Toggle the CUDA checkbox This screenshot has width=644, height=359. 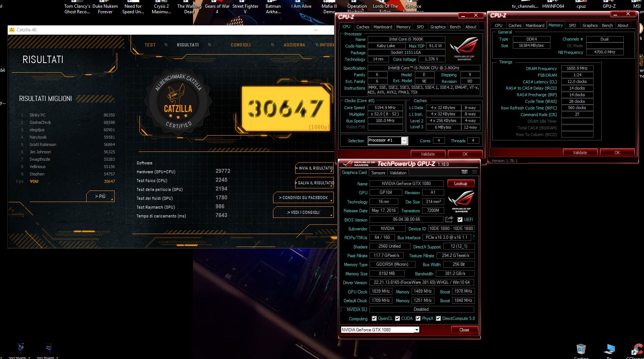(x=398, y=318)
